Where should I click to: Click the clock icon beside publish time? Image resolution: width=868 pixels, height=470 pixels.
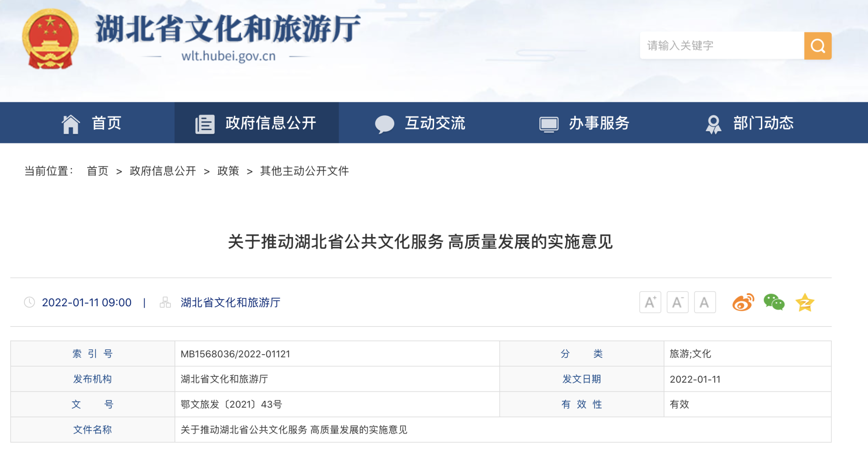[x=29, y=302]
